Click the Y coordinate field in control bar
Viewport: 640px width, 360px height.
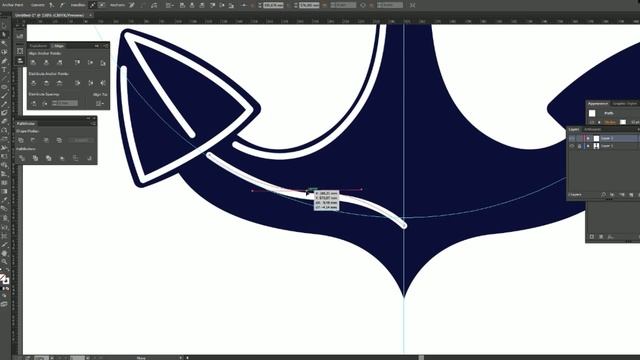[x=309, y=5]
